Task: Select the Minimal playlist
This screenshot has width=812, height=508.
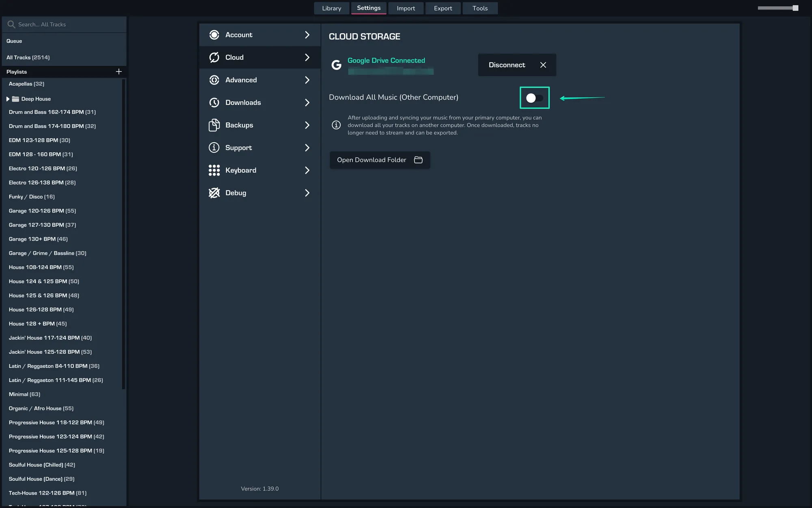Action: click(24, 394)
